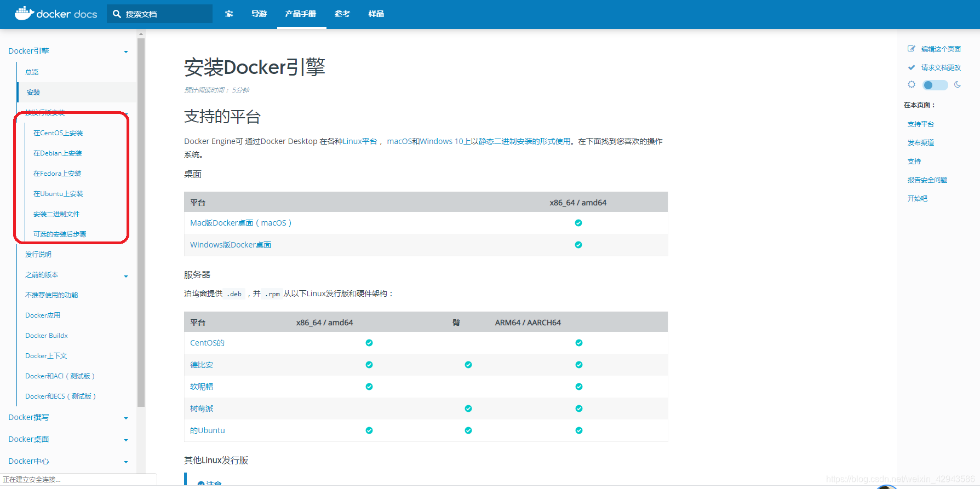This screenshot has height=489, width=980.
Task: Open Docker Buildx sidebar link
Action: (47, 336)
